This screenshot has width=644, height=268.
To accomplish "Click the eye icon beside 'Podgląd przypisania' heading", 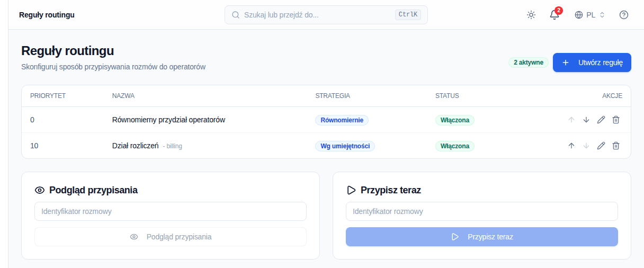I will tap(40, 190).
